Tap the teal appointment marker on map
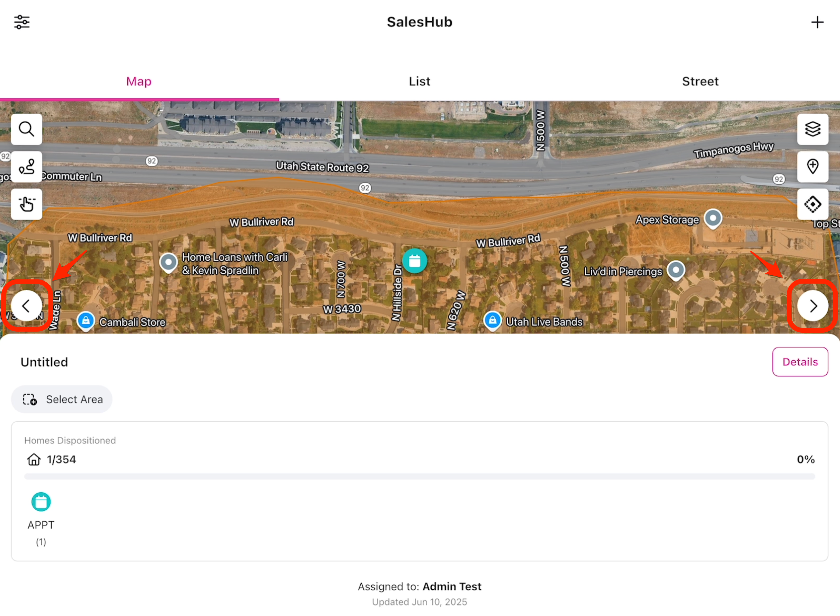This screenshot has height=616, width=840. coord(414,261)
